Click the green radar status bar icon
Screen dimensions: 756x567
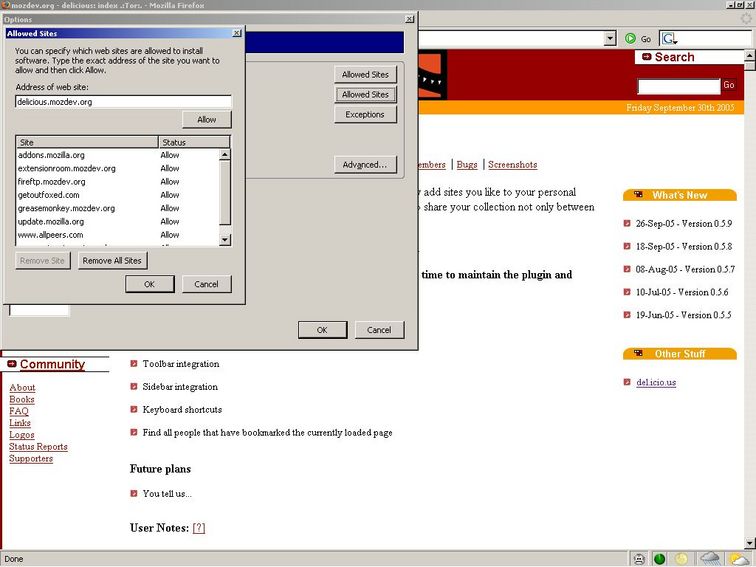click(x=659, y=559)
